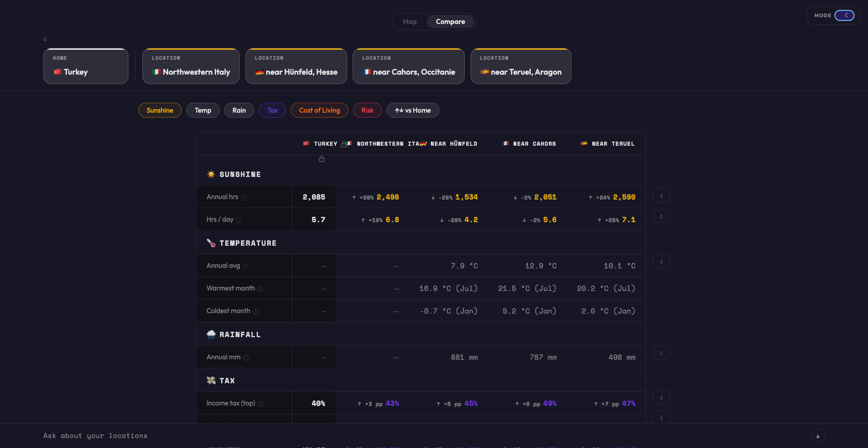
Task: Click info icon beside Income tax (top)
Action: tap(261, 404)
